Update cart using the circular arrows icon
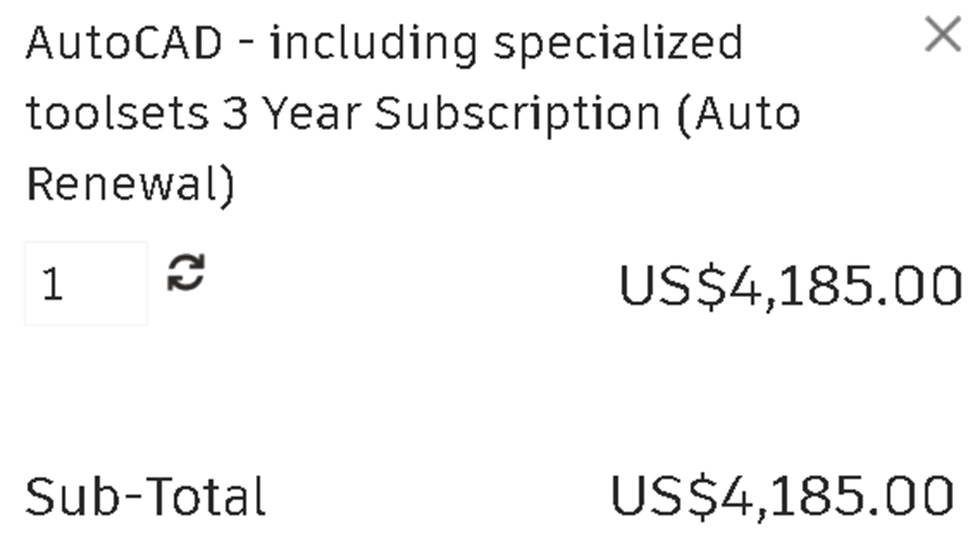 [186, 273]
